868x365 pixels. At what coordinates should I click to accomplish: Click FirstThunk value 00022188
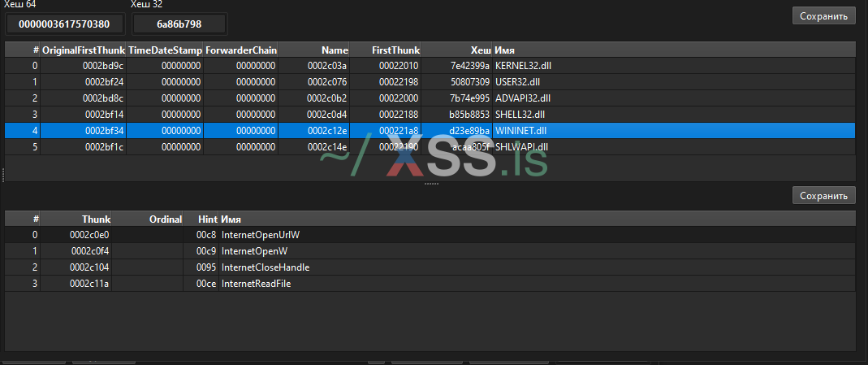coord(399,114)
